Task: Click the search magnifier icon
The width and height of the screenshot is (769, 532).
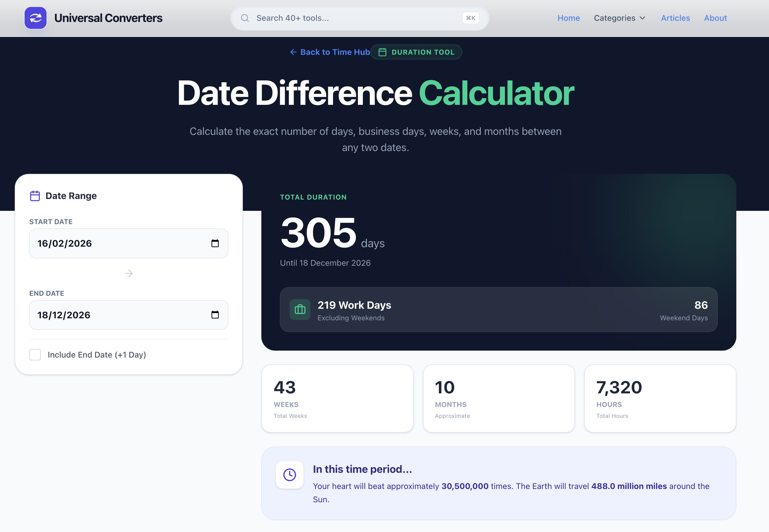Action: (245, 18)
